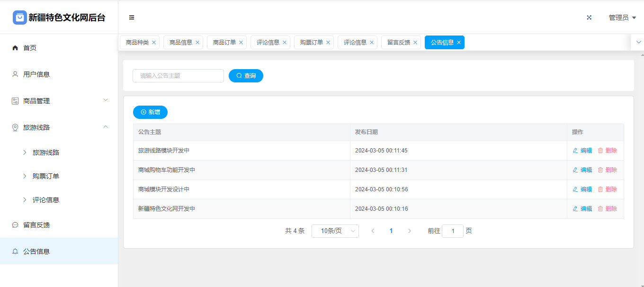
Task: Toggle fullscreen using the header expand icon
Action: (589, 18)
